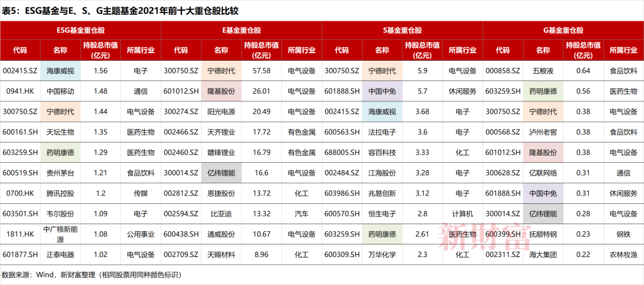644x285 pixels.
Task: Select the 万华化学 name cell
Action: (382, 255)
